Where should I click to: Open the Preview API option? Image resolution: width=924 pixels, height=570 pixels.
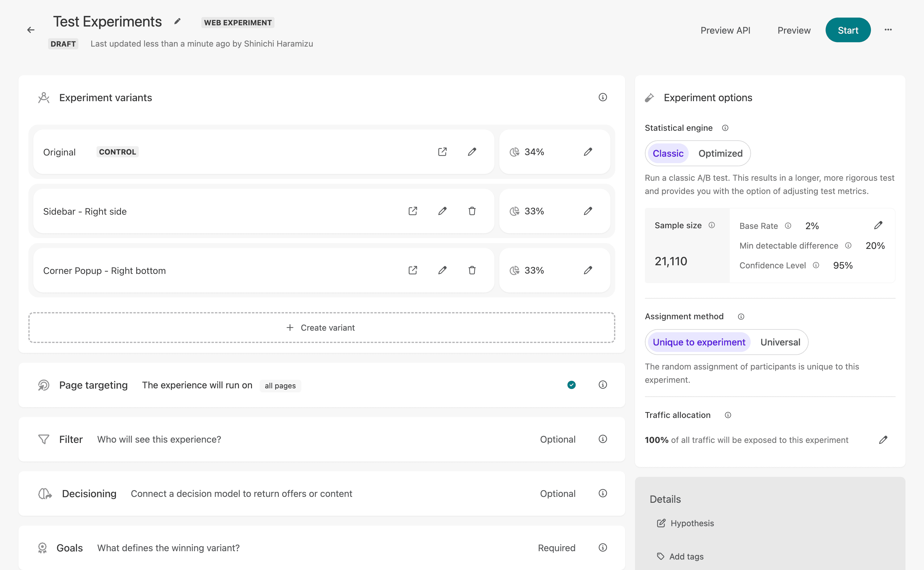[x=725, y=30]
